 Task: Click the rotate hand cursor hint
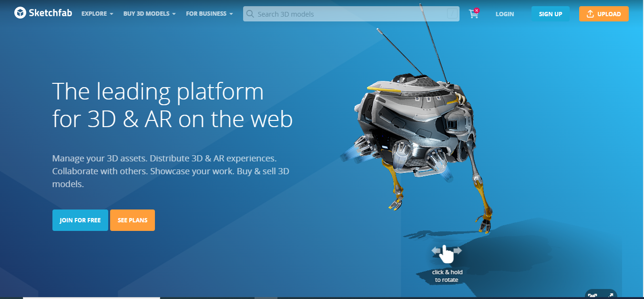point(447,253)
